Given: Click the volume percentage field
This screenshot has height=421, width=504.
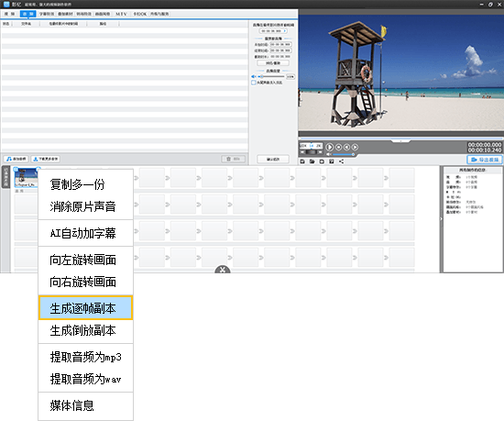Looking at the screenshot, I should coord(290,76).
